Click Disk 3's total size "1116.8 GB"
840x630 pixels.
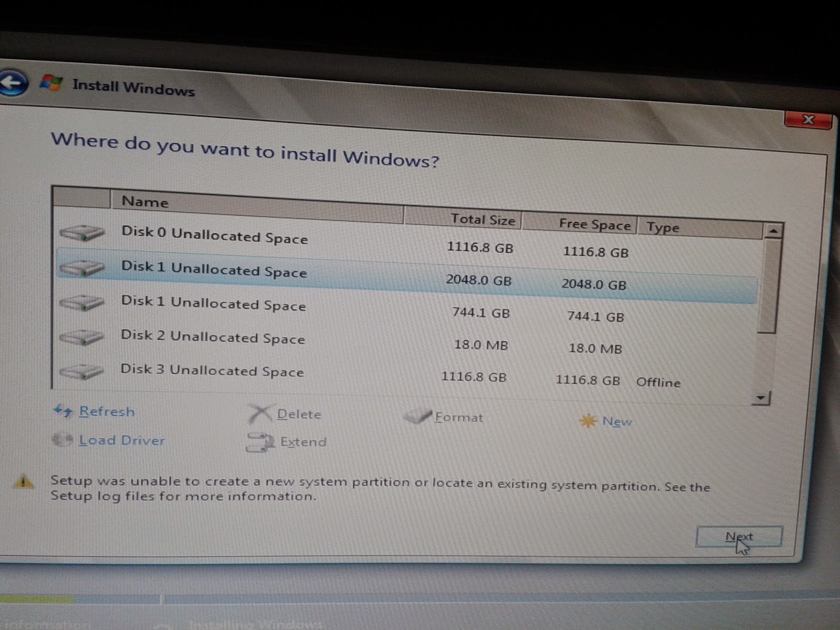(x=474, y=377)
